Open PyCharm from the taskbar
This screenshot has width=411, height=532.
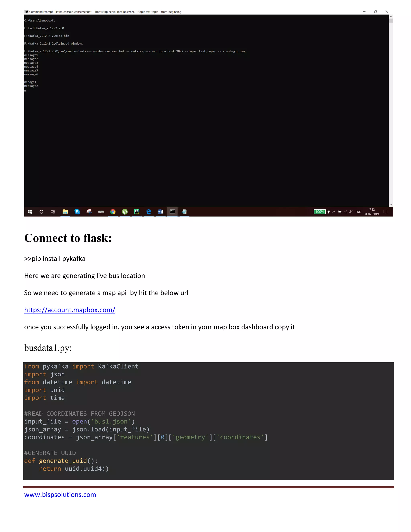137,212
